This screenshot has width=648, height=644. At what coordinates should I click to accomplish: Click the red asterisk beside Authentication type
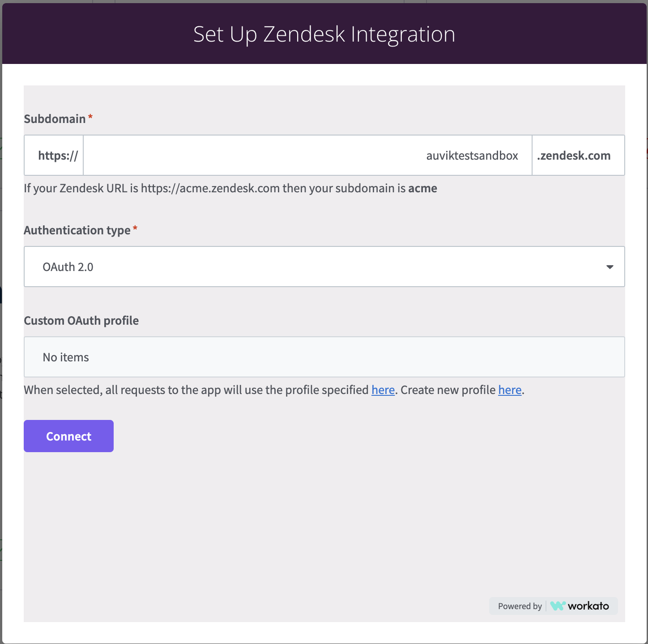click(x=135, y=229)
